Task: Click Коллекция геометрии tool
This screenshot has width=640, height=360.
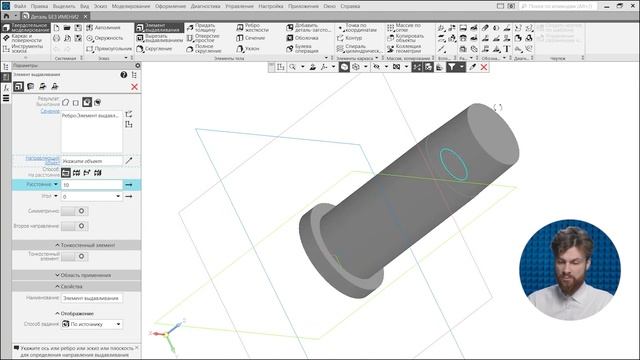Action: [404, 49]
